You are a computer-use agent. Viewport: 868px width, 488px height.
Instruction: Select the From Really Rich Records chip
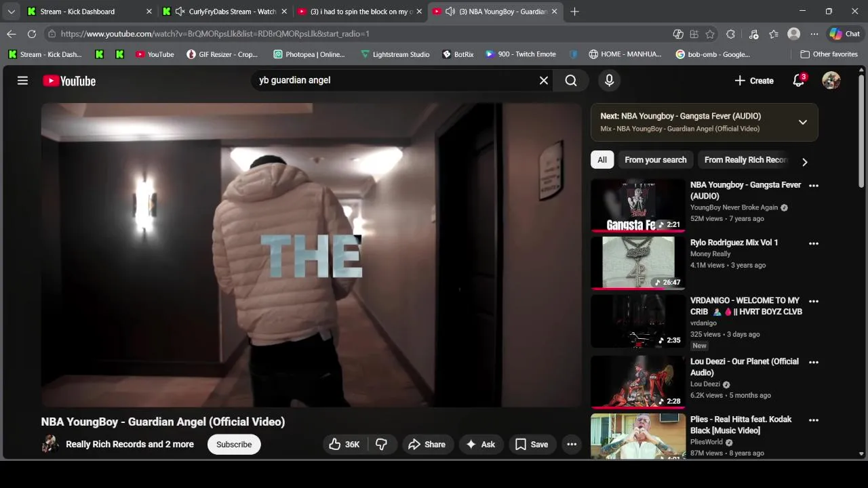[745, 160]
